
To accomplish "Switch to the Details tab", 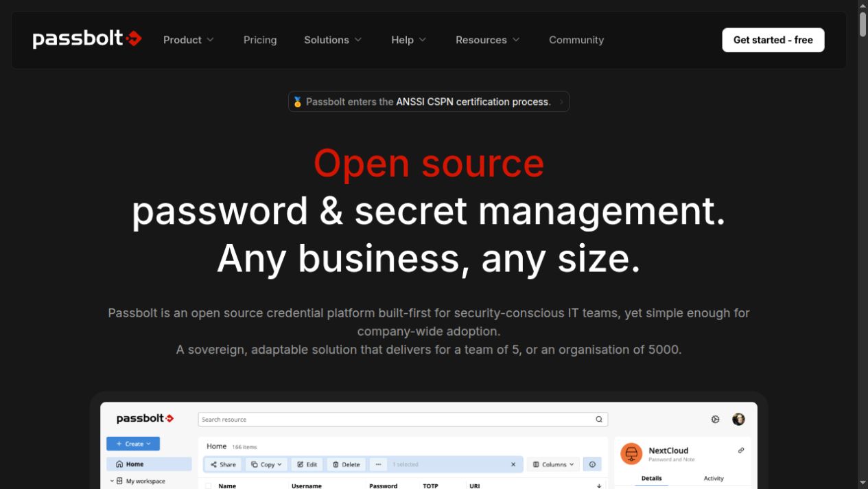I will (651, 478).
